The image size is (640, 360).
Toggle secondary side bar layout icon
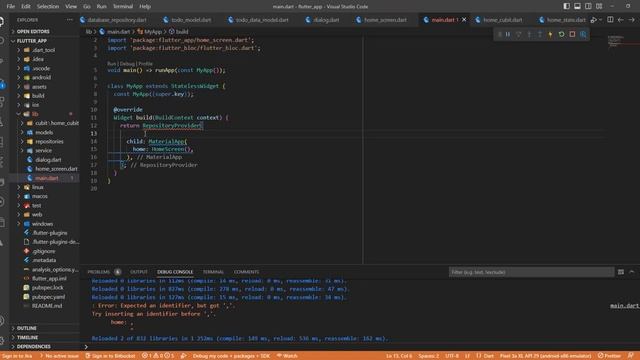click(x=588, y=6)
